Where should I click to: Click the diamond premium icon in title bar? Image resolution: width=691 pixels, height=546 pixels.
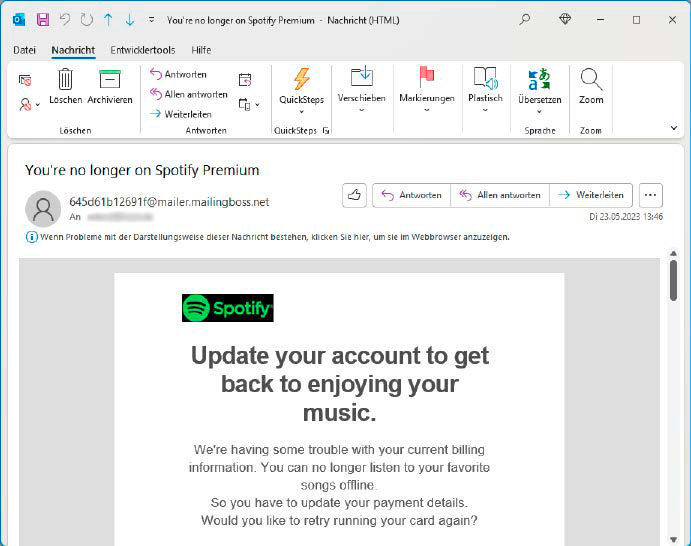[565, 19]
